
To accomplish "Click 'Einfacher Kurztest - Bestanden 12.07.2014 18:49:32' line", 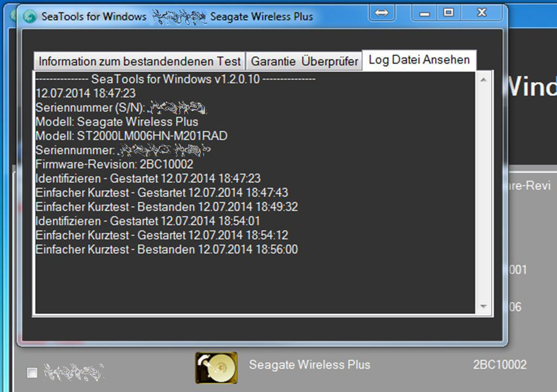I will click(x=166, y=207).
